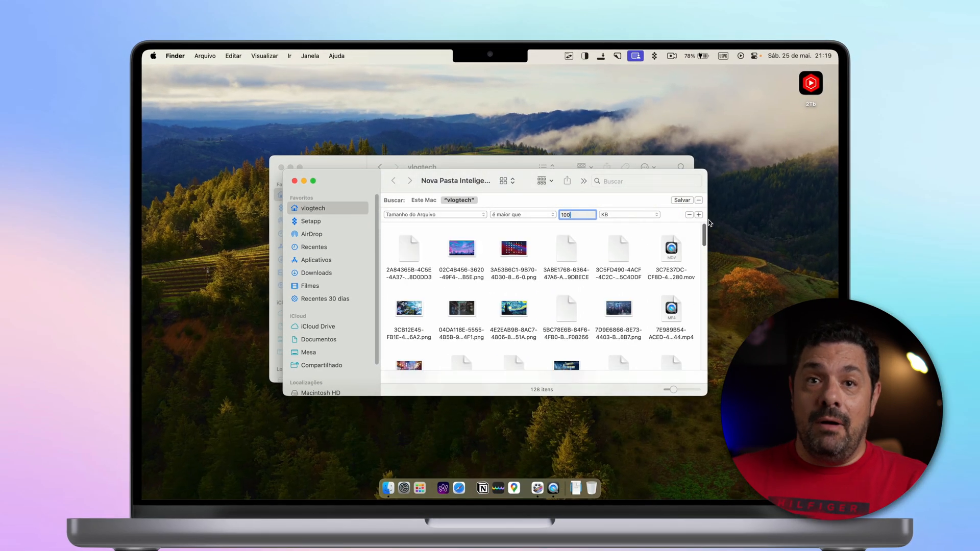Click the search magnifier icon

[x=598, y=181]
